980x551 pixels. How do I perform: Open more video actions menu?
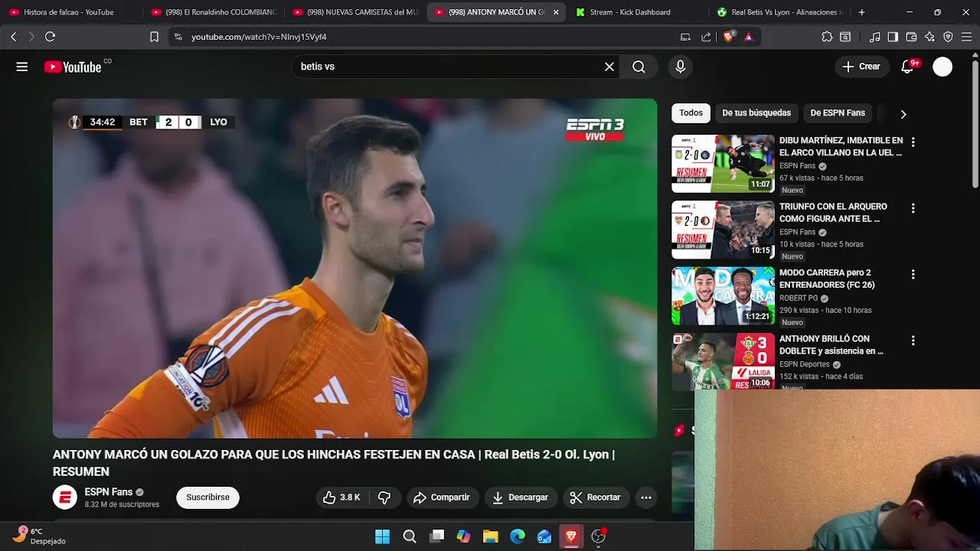click(646, 497)
